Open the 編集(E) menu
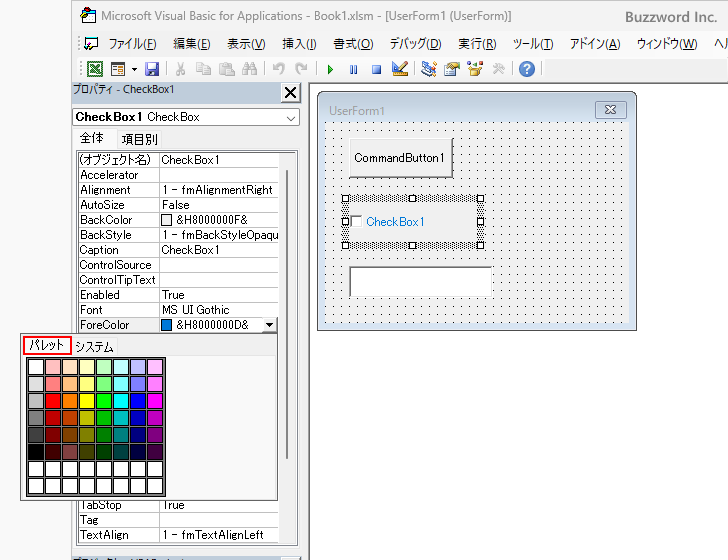Viewport: 728px width, 560px height. [x=191, y=44]
